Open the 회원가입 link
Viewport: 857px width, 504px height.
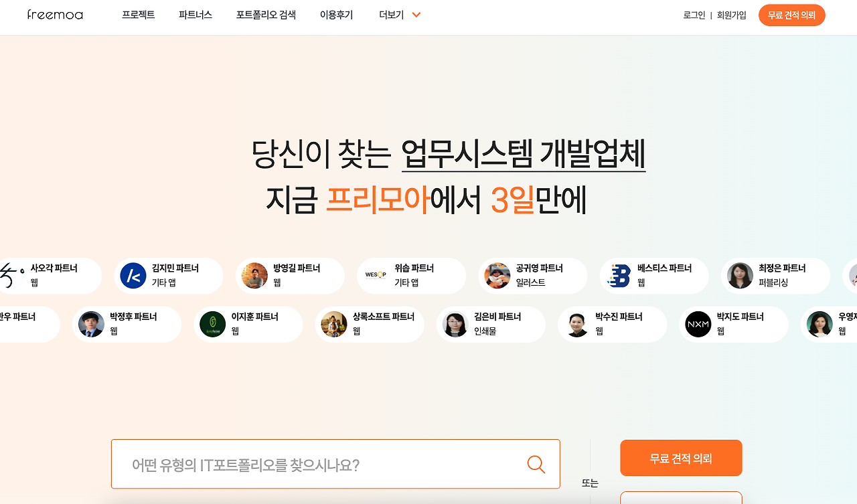(x=732, y=15)
